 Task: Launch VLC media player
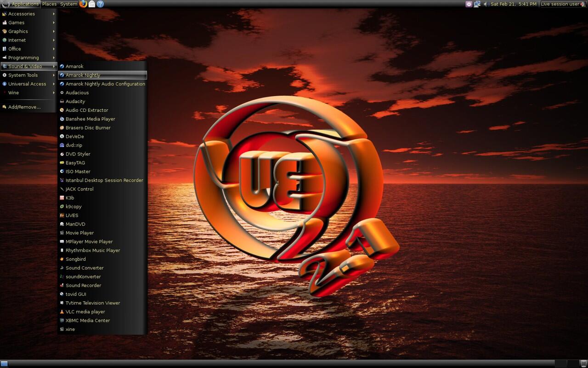coord(85,311)
